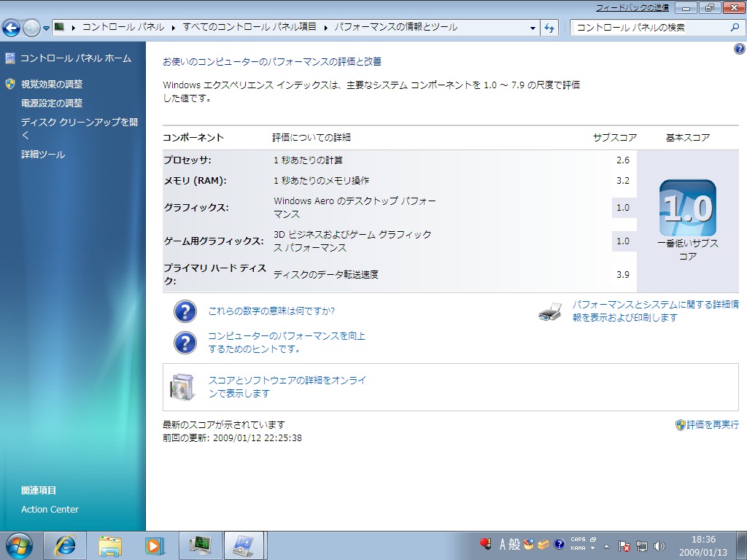747x560 pixels.
Task: Launch Windows Media Player from taskbar
Action: [155, 545]
